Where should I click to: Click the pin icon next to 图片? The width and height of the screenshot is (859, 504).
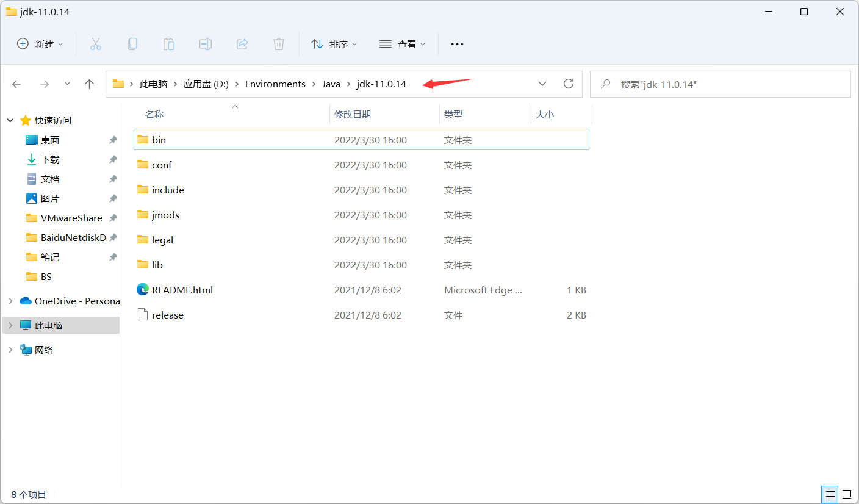pos(113,198)
